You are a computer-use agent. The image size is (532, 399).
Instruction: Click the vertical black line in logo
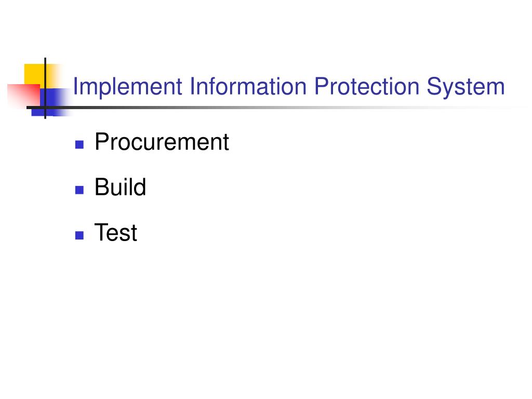coord(45,88)
